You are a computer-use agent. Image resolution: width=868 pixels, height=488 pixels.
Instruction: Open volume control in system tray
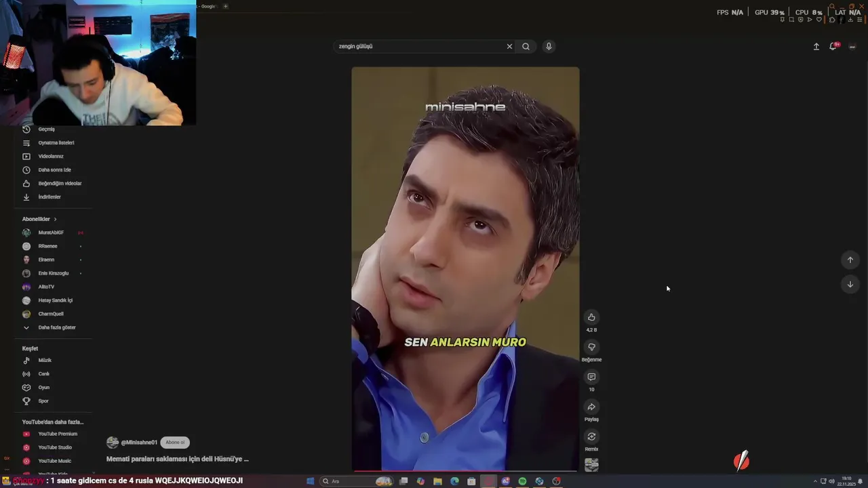(x=831, y=481)
